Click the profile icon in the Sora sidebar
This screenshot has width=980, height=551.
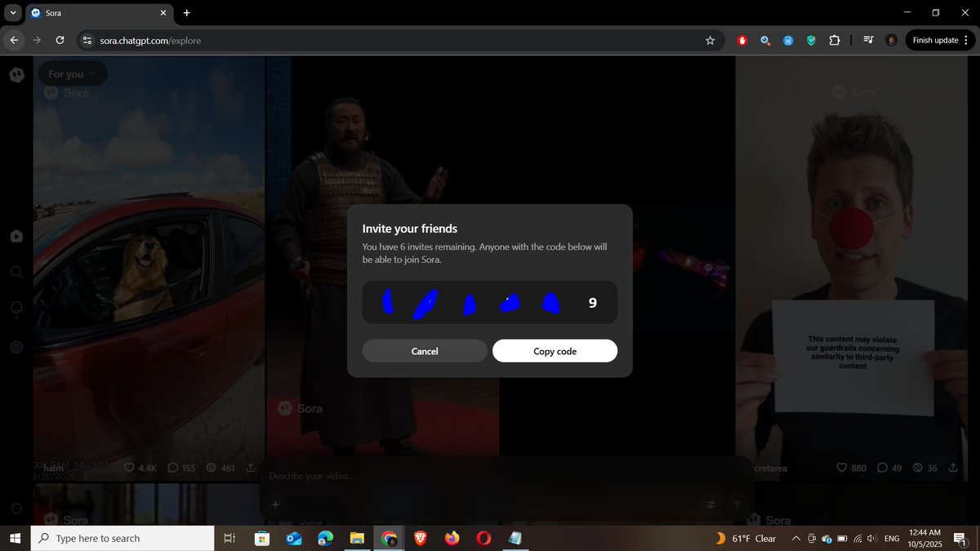16,347
